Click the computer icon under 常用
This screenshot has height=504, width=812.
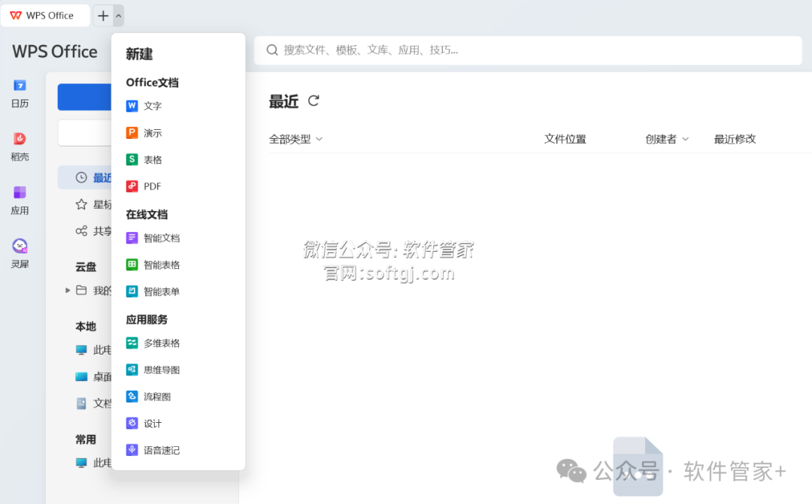(81, 463)
